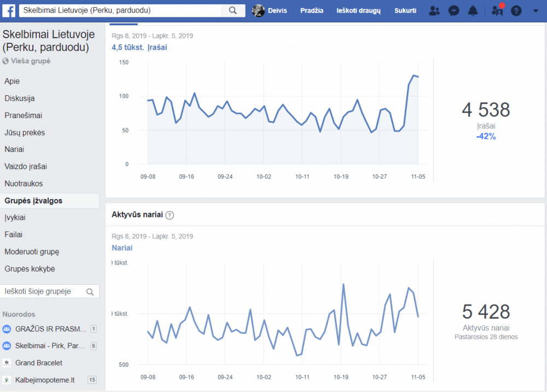
Task: Open the Deivis profile picture
Action: click(x=258, y=10)
